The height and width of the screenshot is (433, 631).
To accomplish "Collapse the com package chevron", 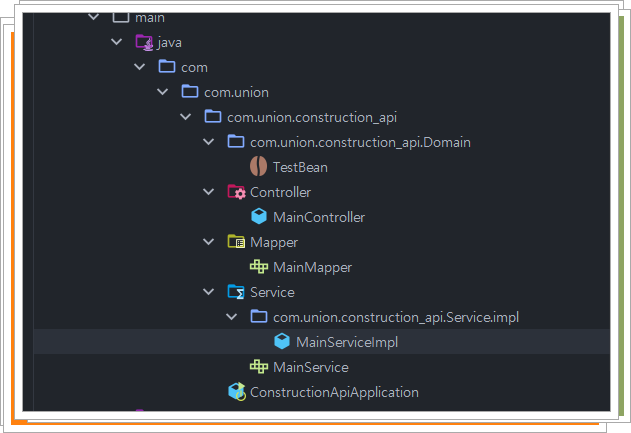I will 139,67.
